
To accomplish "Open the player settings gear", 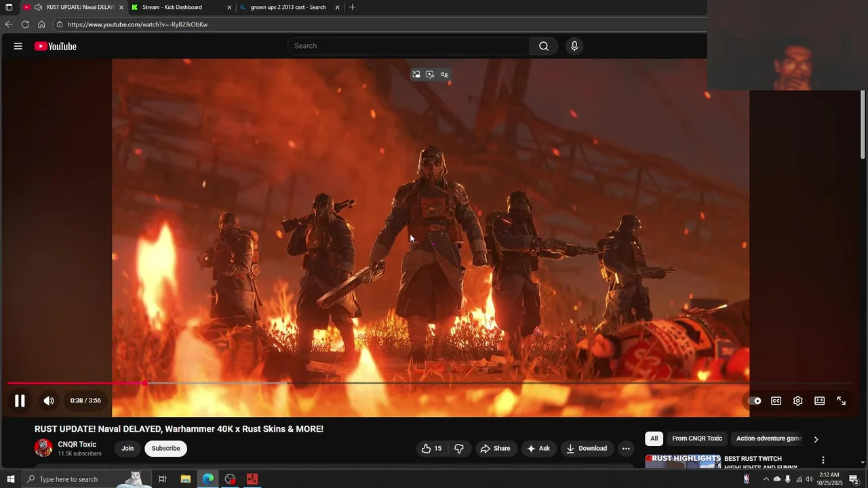I will click(797, 401).
